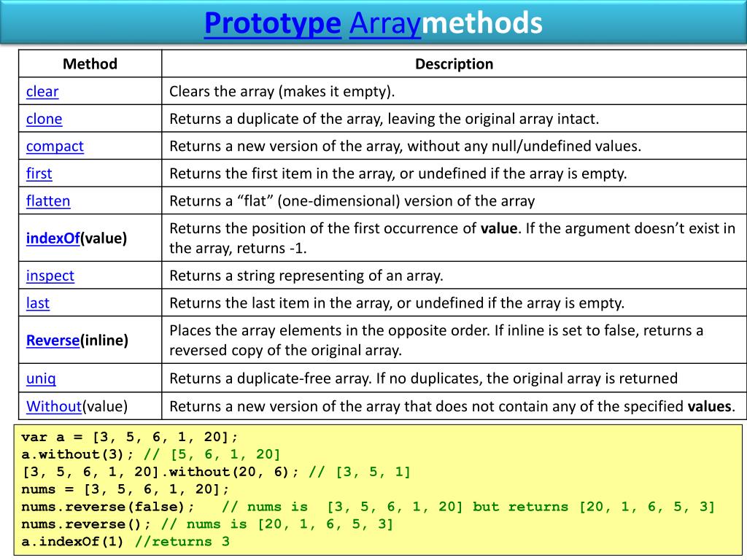The height and width of the screenshot is (560, 747).
Task: Follow the Without method link
Action: click(x=54, y=406)
